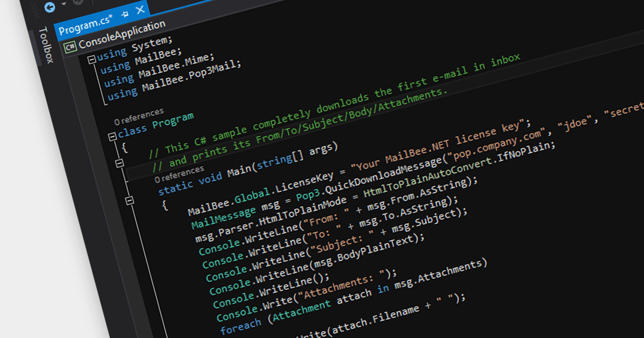Click the C# project icon in navigation bar
This screenshot has width=644, height=338.
(x=70, y=47)
